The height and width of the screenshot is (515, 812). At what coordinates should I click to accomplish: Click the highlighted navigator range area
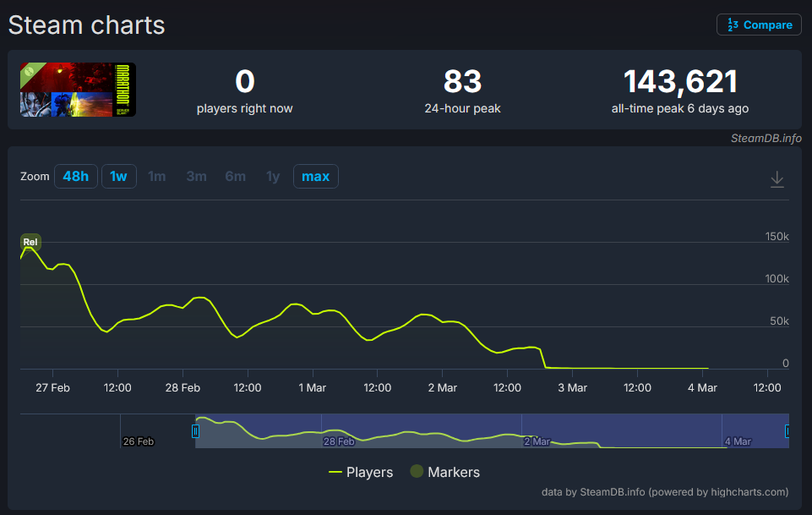coord(492,430)
